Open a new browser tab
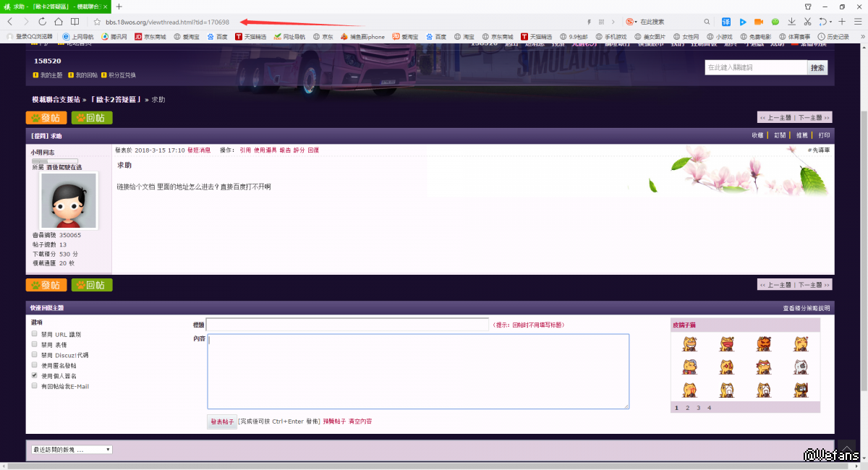The width and height of the screenshot is (868, 470). tap(119, 7)
